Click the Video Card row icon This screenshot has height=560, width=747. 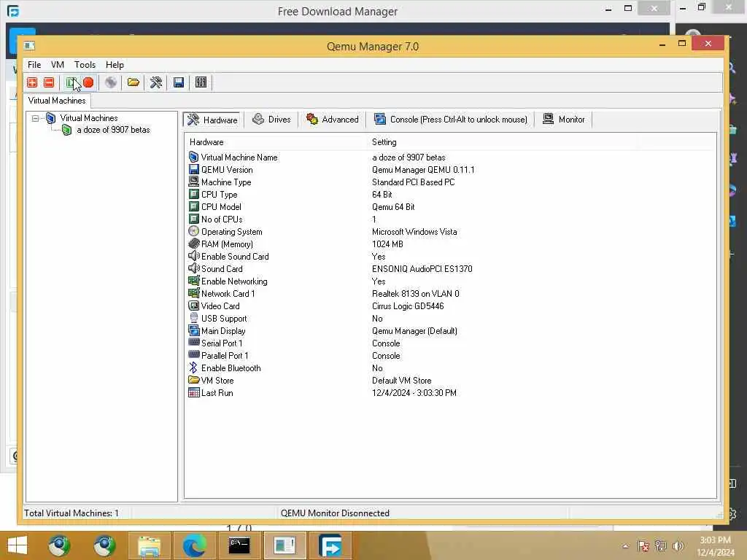pos(193,306)
